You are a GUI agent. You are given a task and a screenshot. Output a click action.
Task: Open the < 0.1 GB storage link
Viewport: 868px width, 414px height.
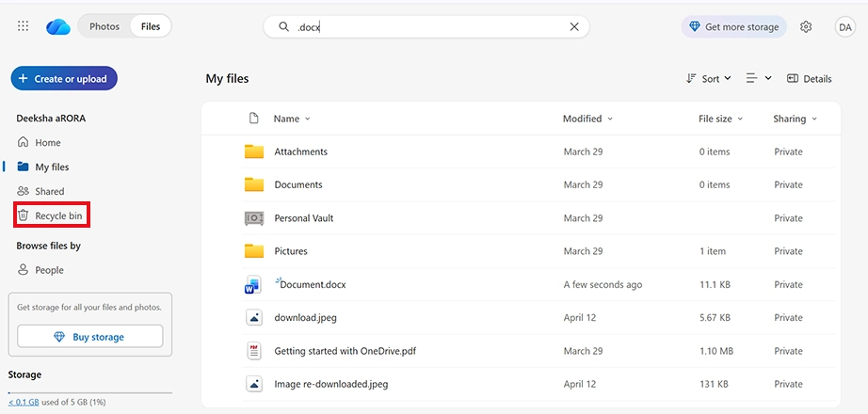(x=24, y=402)
